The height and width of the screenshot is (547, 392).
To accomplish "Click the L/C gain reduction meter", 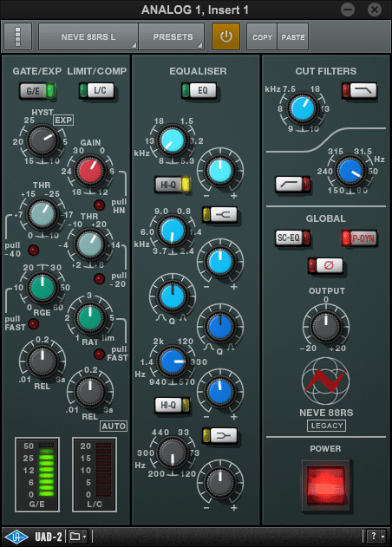I will point(95,475).
